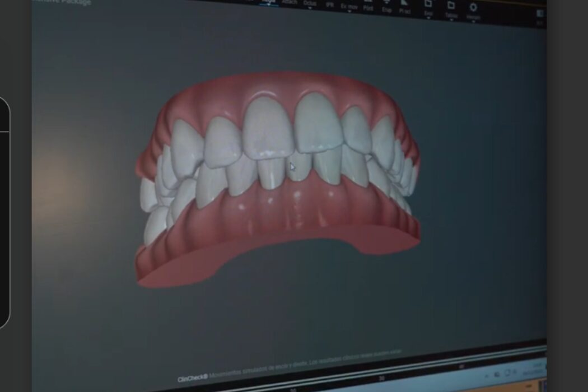The height and width of the screenshot is (392, 588).
Task: Jump to stage 30 on the timeline
Action: point(382,376)
